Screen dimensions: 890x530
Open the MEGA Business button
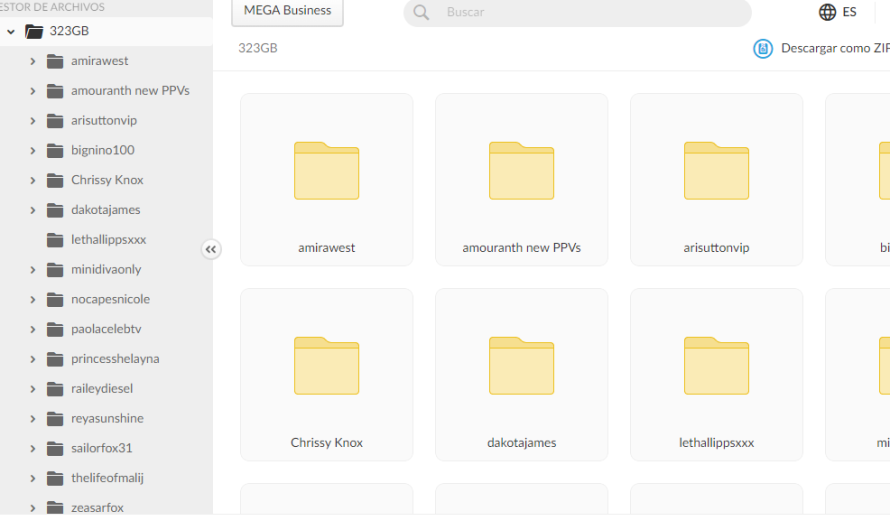(287, 11)
